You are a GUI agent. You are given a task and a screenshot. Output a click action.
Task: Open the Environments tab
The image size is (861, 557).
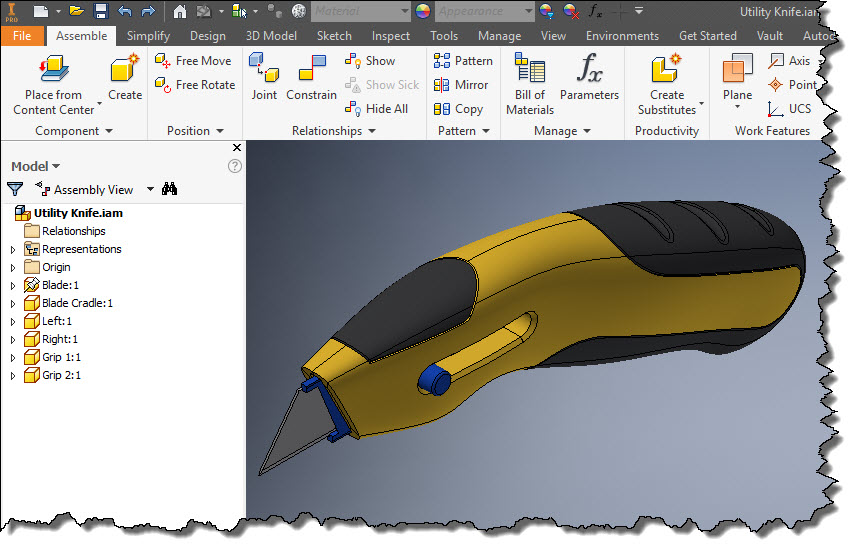[622, 36]
